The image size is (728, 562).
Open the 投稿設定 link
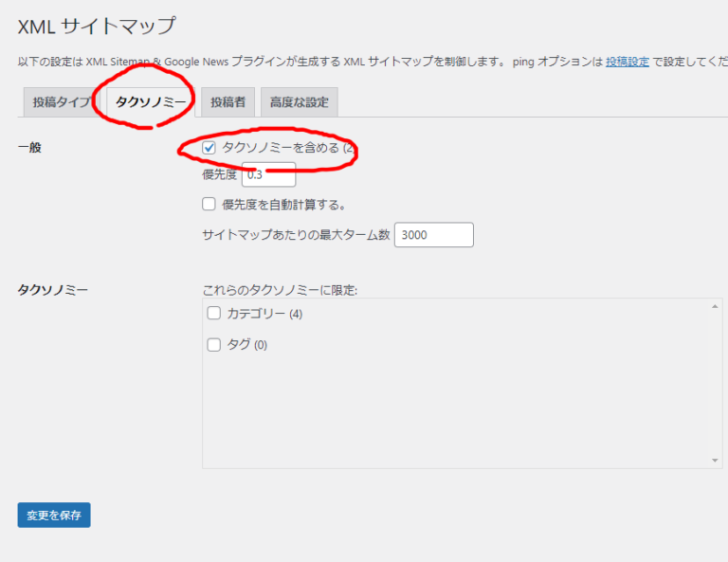click(628, 62)
